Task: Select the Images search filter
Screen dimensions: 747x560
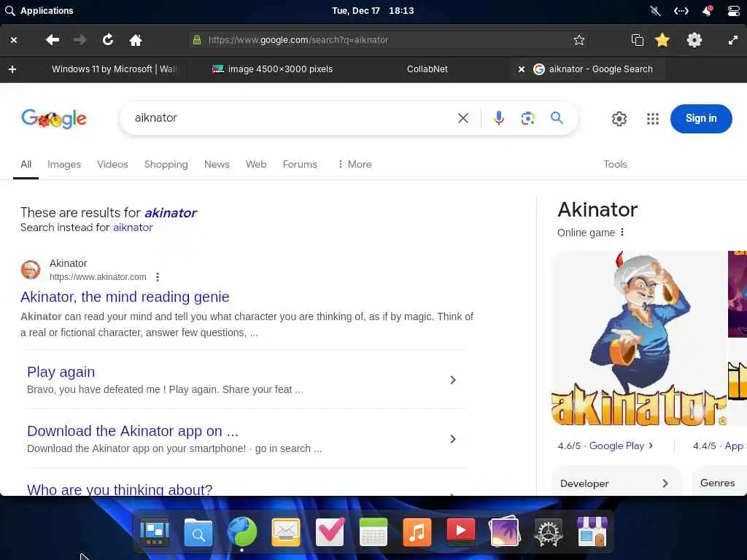Action: point(64,164)
